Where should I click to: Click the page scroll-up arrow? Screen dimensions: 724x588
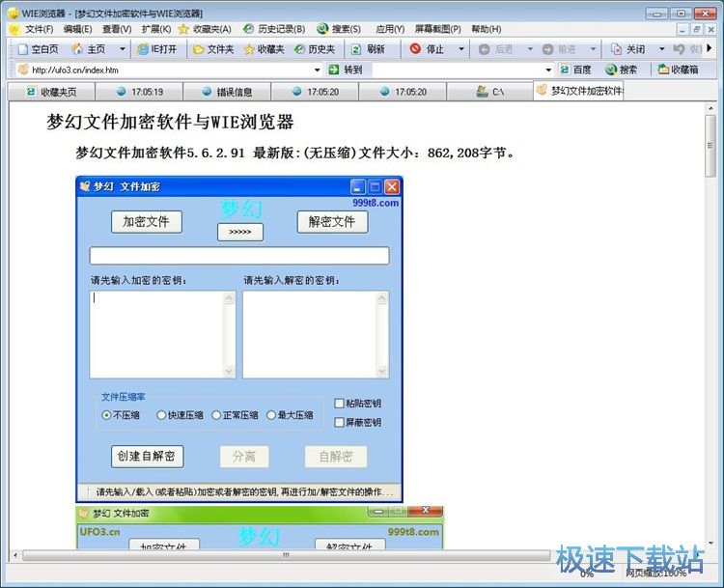(x=710, y=108)
